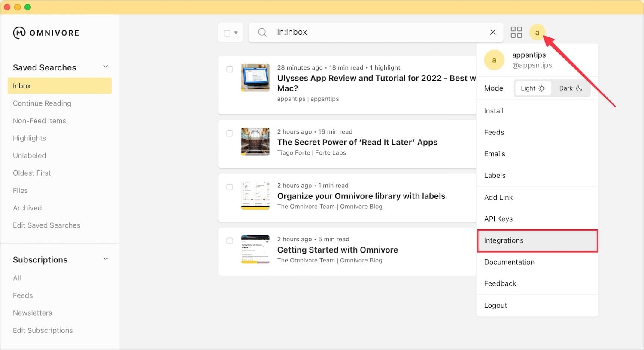This screenshot has height=350, width=644.
Task: Select Newsletters under Subscriptions
Action: point(32,313)
